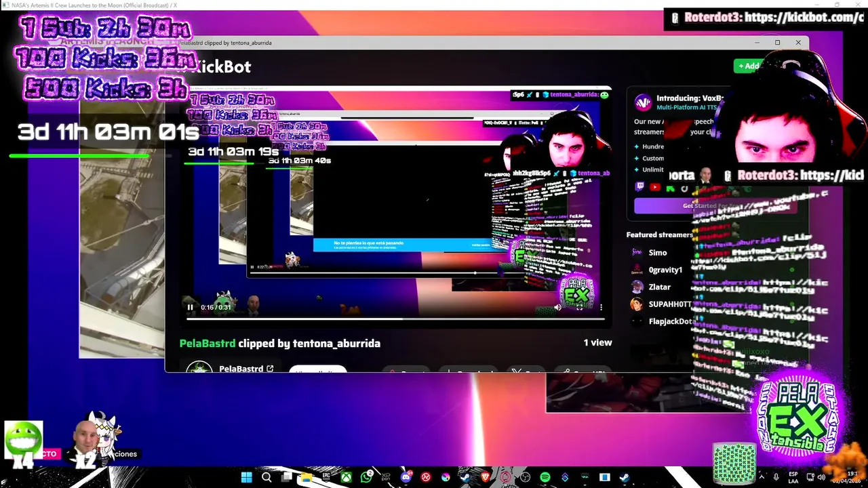Launch Epic Games from the taskbar
The width and height of the screenshot is (868, 488).
tap(327, 477)
